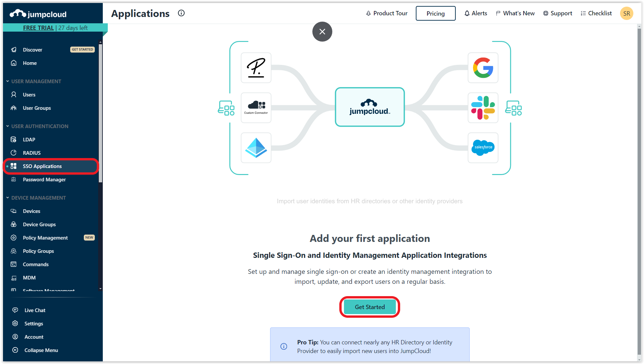
Task: Open Password Manager menu item
Action: pos(51,179)
